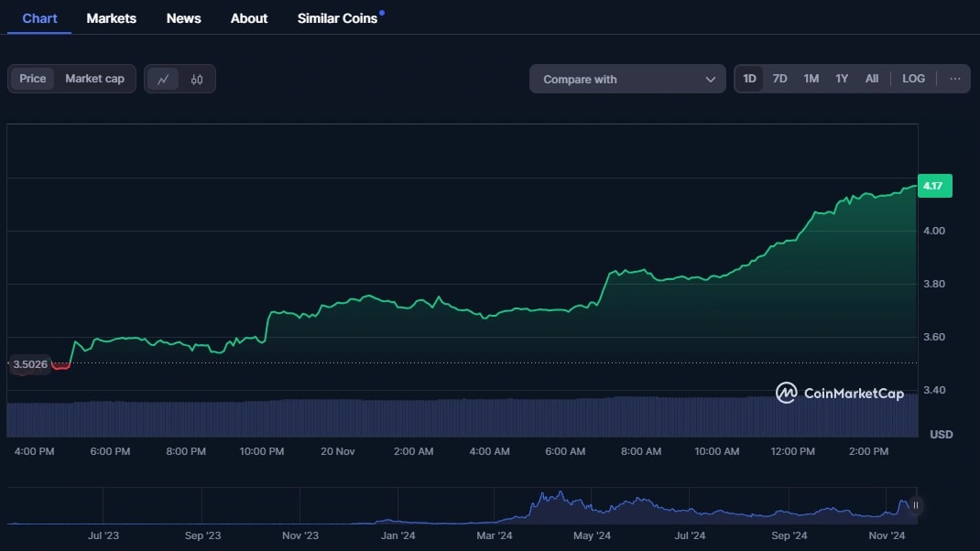Click the 4.17 current price tag

(934, 186)
